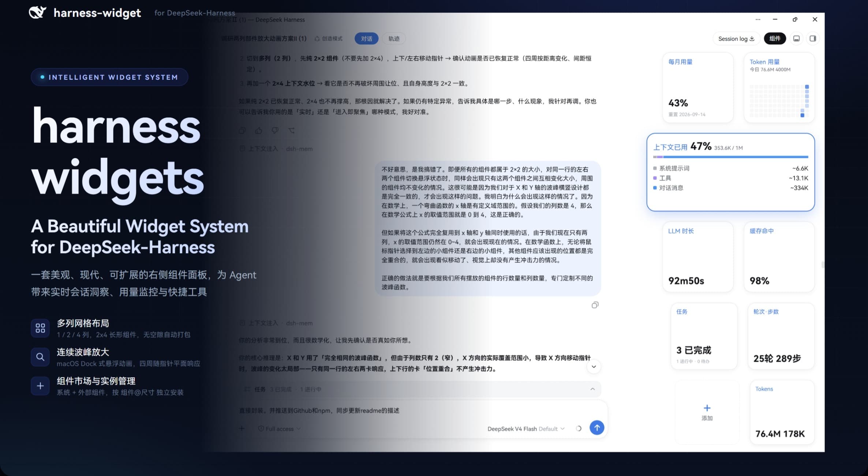Click the 353.6K / 1M context value

(728, 148)
